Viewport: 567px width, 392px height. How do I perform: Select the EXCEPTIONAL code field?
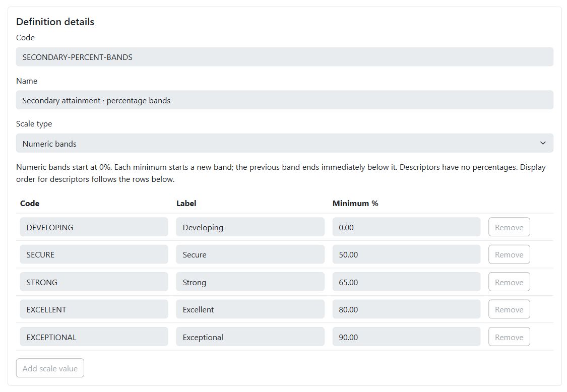point(94,337)
